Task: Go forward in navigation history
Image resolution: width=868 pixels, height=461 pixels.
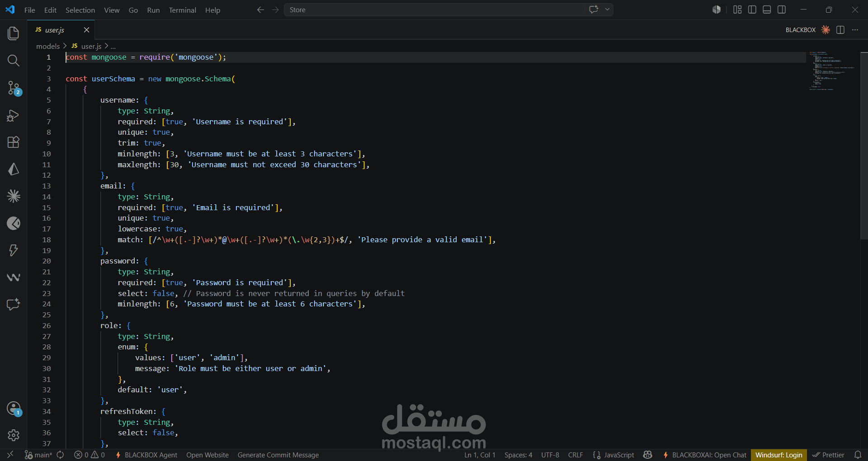Action: [275, 9]
